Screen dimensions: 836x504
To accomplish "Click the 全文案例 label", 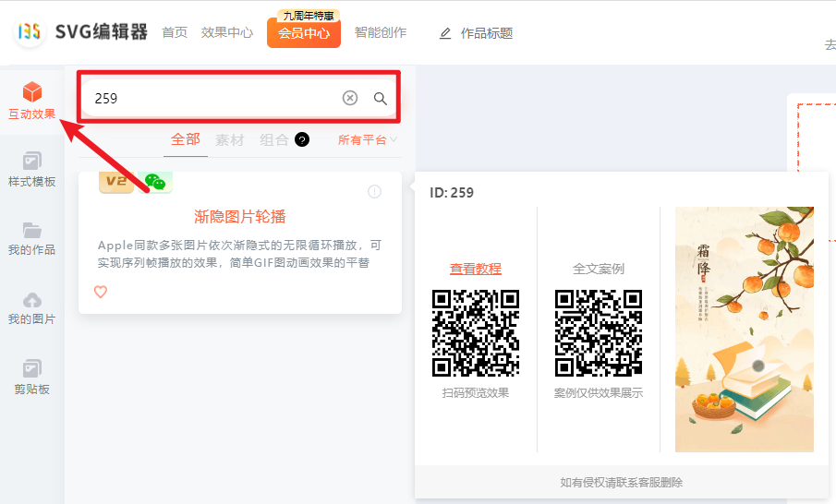I will (599, 269).
